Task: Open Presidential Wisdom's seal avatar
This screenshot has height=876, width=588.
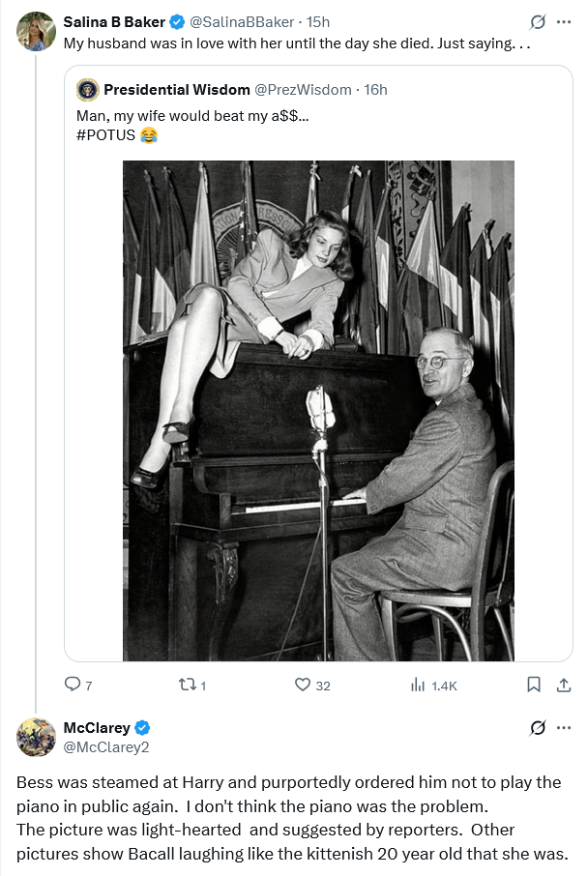Action: (x=88, y=90)
